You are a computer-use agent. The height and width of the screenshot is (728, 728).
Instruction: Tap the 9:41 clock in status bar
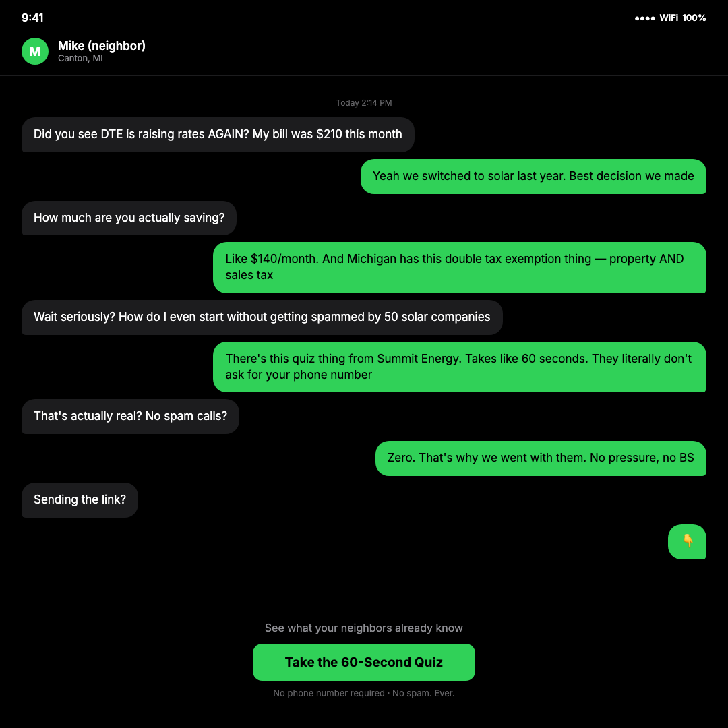coord(32,18)
